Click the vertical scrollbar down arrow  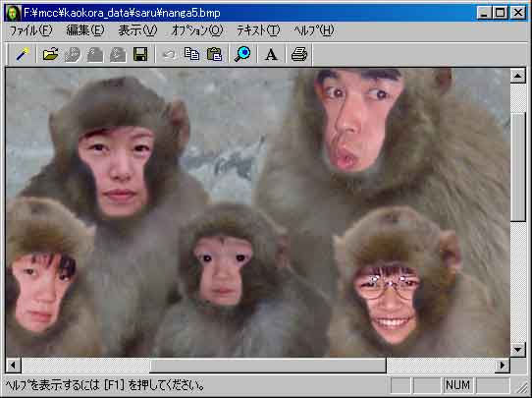coord(518,350)
